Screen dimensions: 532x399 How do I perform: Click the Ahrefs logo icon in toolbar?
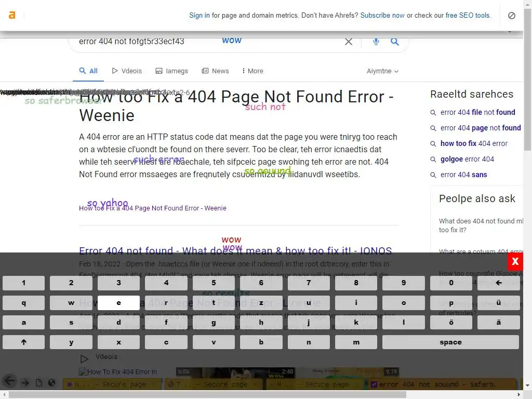(x=12, y=15)
